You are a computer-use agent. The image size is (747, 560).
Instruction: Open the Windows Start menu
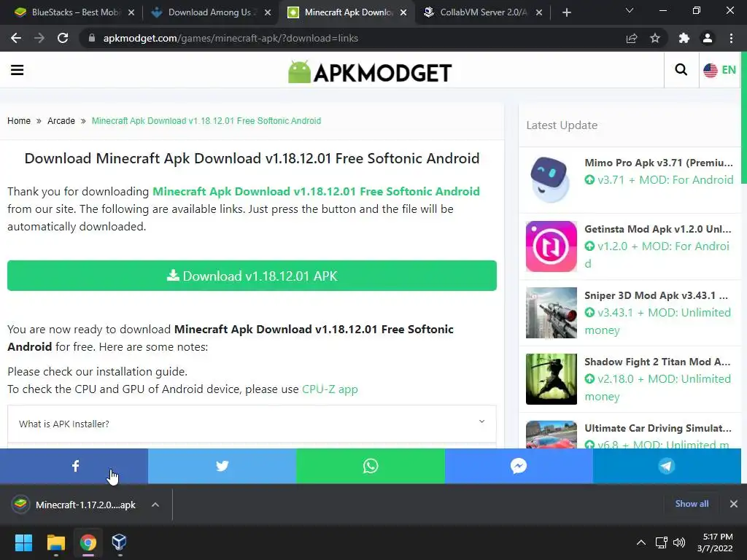[23, 542]
